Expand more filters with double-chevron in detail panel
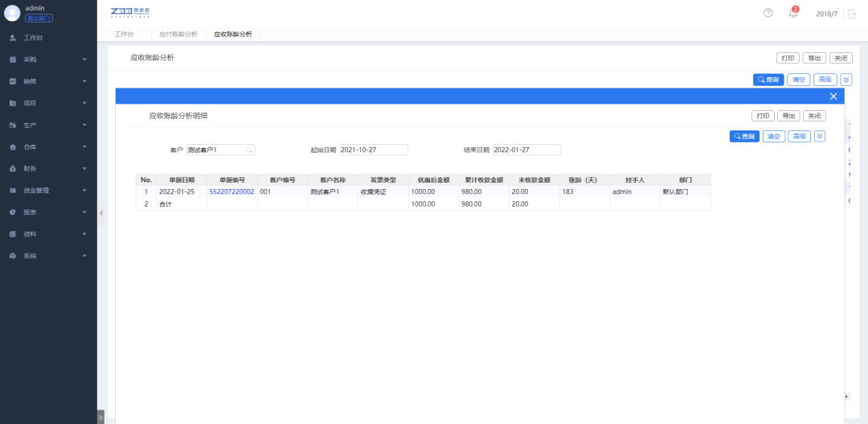 pyautogui.click(x=820, y=136)
